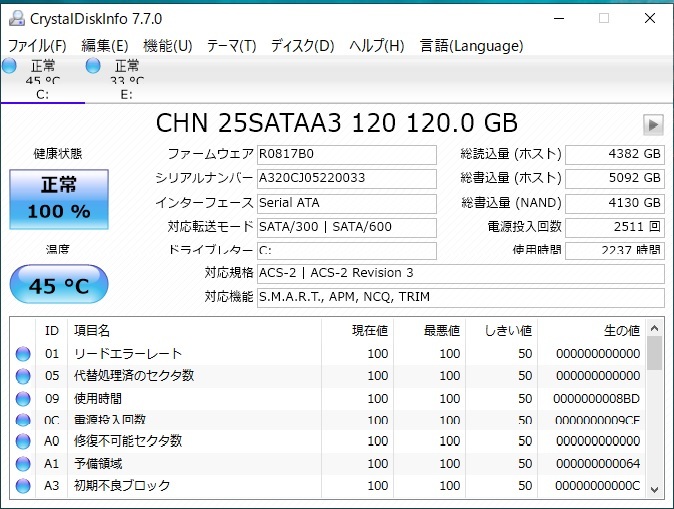
Task: Select the 代替処理済のセクタ数 row
Action: click(x=327, y=376)
